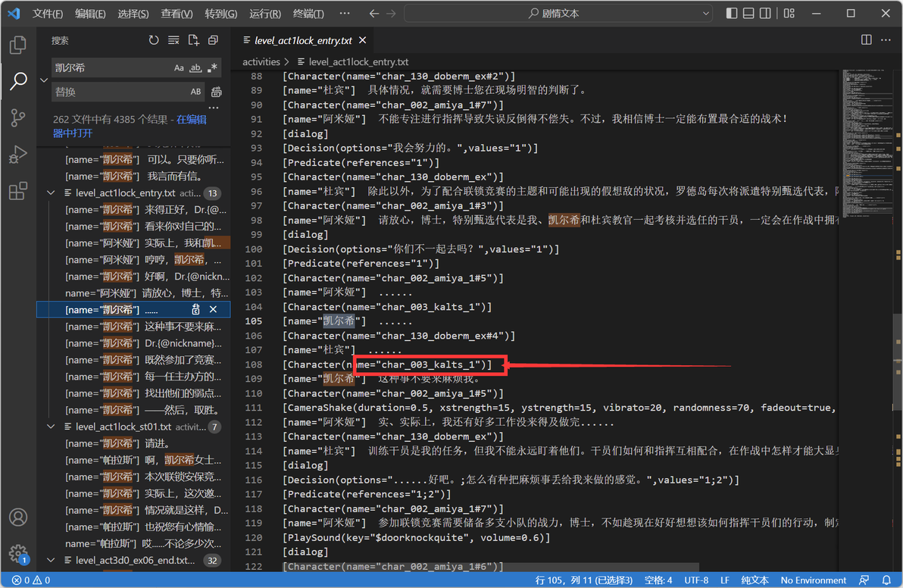The width and height of the screenshot is (903, 588).
Task: Toggle Match Whole Word option
Action: 195,68
